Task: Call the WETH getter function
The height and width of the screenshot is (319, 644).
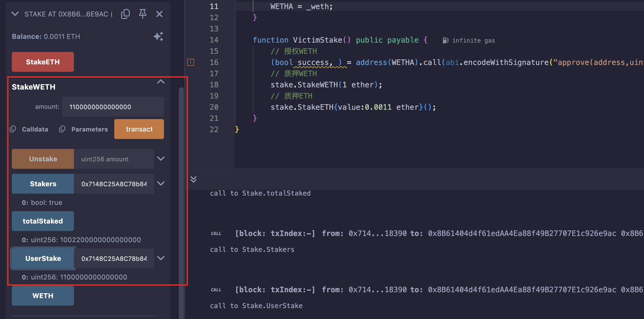Action: pos(43,296)
